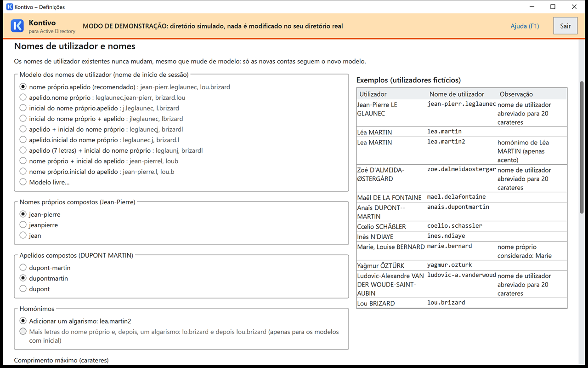
Task: Click the 'mael.delafontaine' username cell
Action: point(462,197)
